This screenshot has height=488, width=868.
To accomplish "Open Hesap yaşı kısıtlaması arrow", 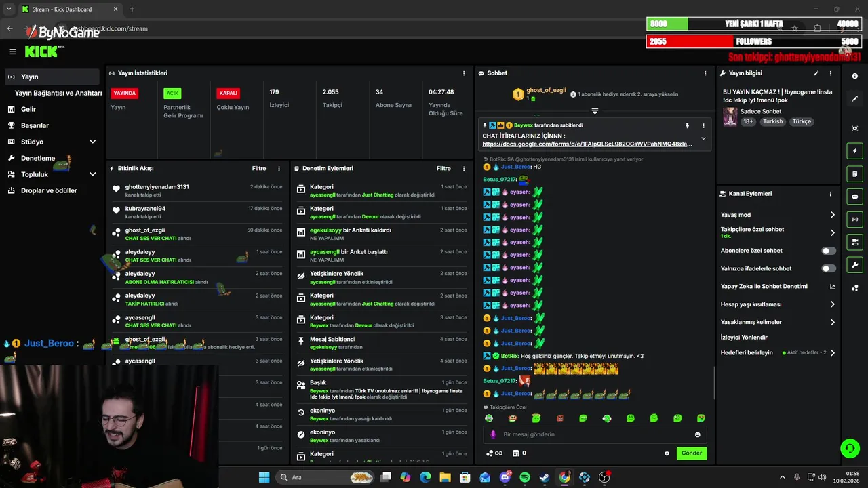I will [833, 304].
